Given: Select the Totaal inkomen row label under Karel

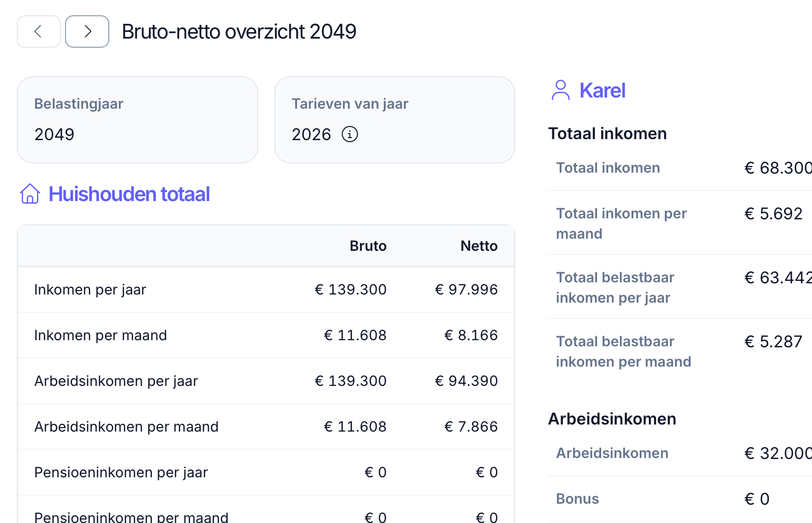Looking at the screenshot, I should pyautogui.click(x=608, y=168).
